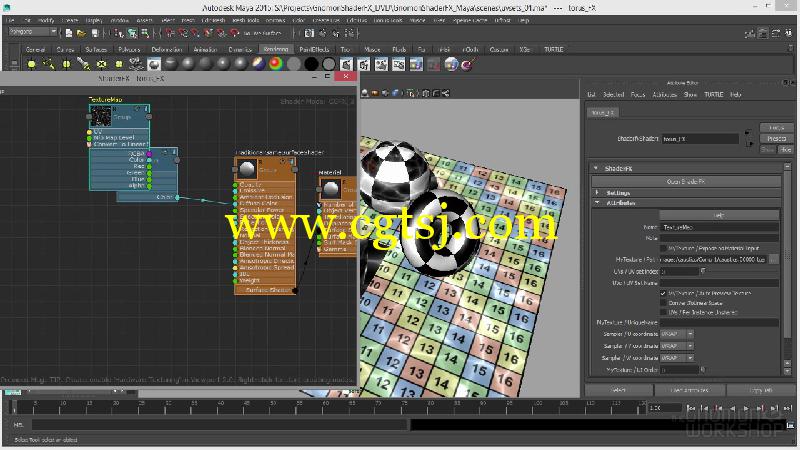Click the IPR render shelf icon

(x=364, y=64)
